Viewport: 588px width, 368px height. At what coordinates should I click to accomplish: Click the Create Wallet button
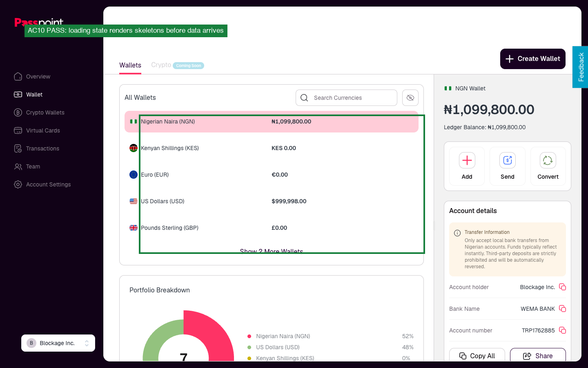click(533, 59)
